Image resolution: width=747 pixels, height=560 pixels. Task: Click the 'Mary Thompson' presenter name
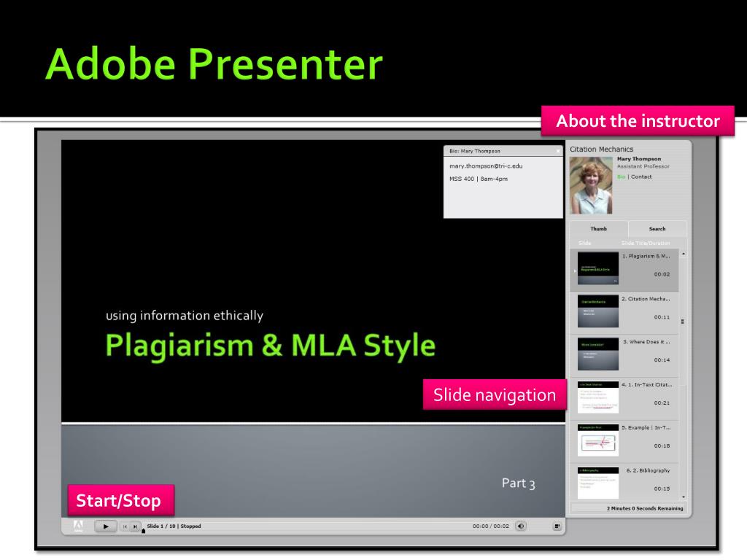tap(639, 159)
